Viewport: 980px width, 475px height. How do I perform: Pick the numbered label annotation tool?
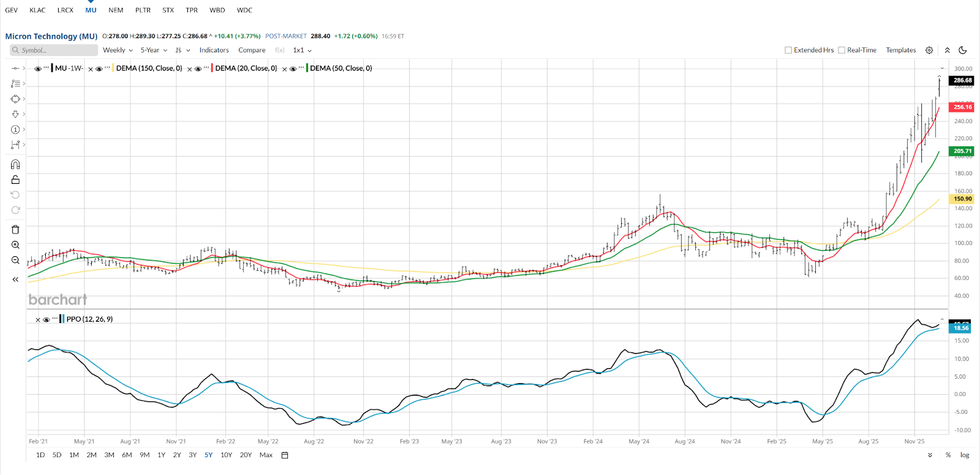(x=15, y=129)
